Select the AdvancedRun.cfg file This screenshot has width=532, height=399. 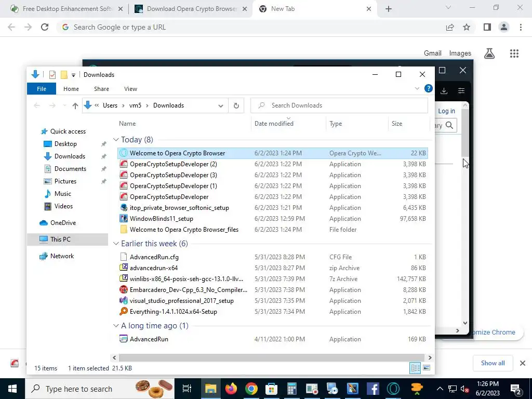(154, 257)
